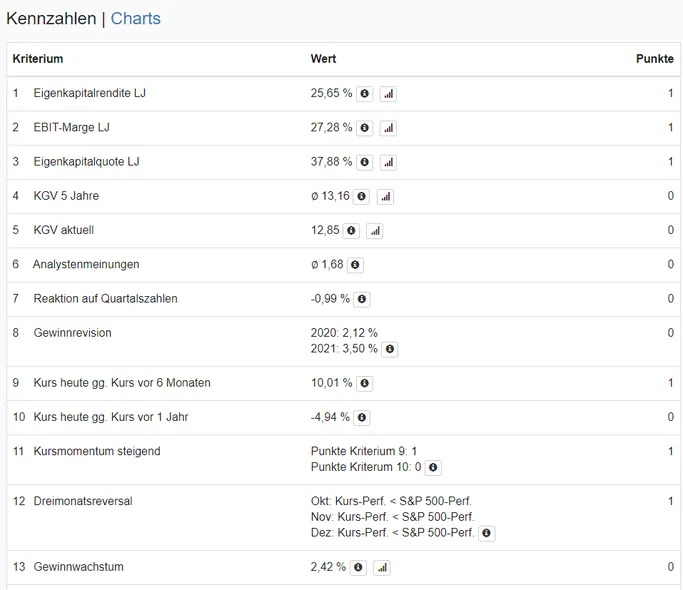Open info icon for KGV 5 Jahre
683x590 pixels.
click(x=362, y=197)
